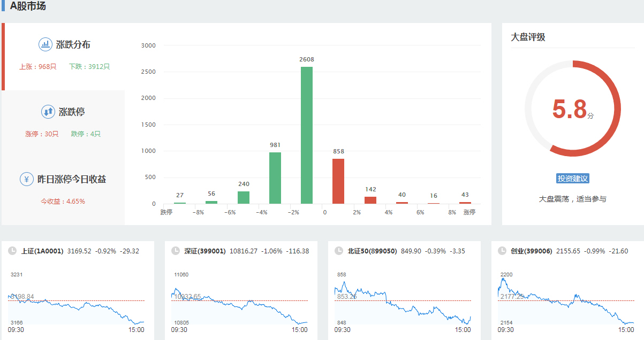
Task: Click the 5.8 score ring gauge
Action: pyautogui.click(x=572, y=109)
